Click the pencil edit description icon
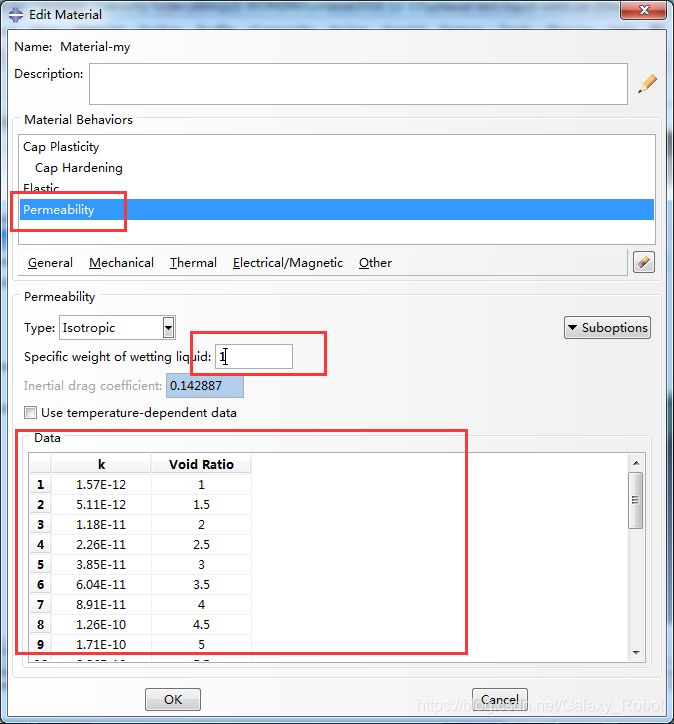The width and height of the screenshot is (674, 724). pyautogui.click(x=648, y=84)
